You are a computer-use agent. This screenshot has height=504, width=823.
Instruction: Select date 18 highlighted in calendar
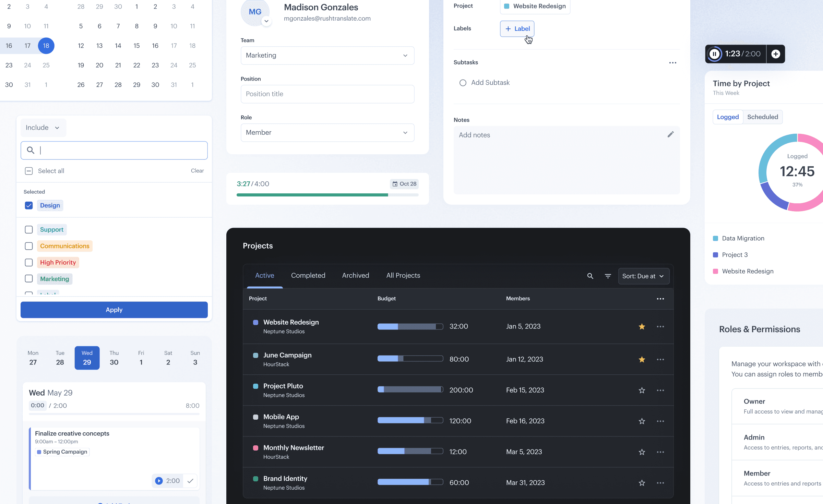tap(46, 46)
